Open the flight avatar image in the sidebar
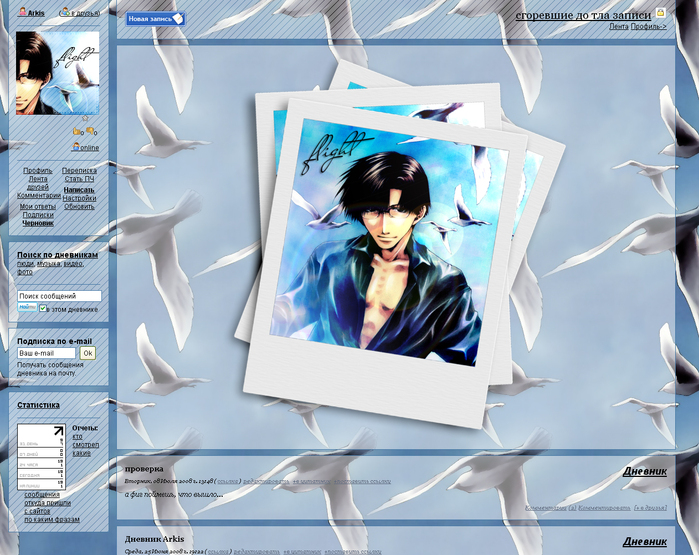The image size is (699, 555). (x=58, y=73)
